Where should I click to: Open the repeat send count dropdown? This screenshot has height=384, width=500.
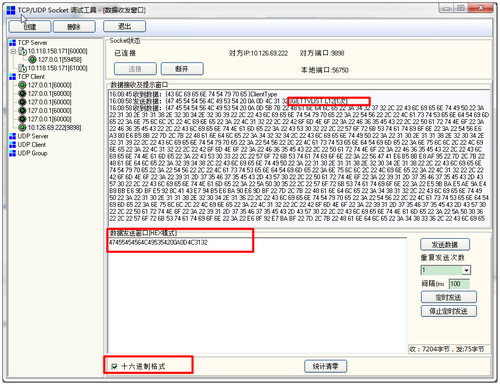point(467,270)
